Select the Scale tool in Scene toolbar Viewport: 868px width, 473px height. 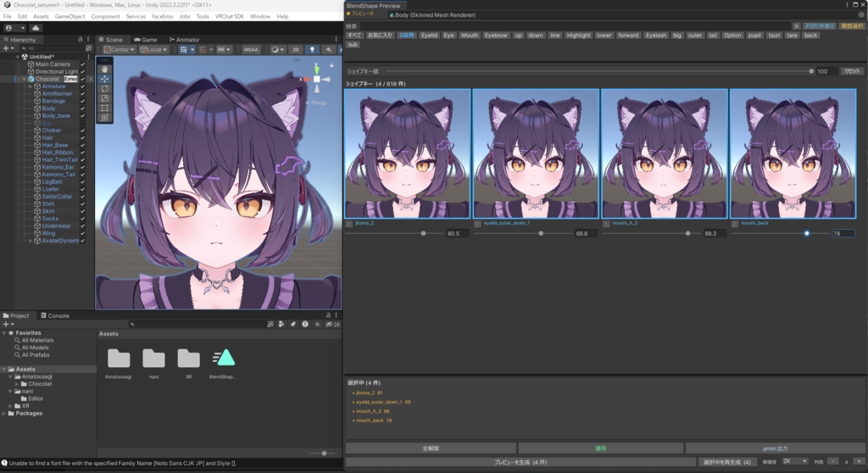click(104, 98)
